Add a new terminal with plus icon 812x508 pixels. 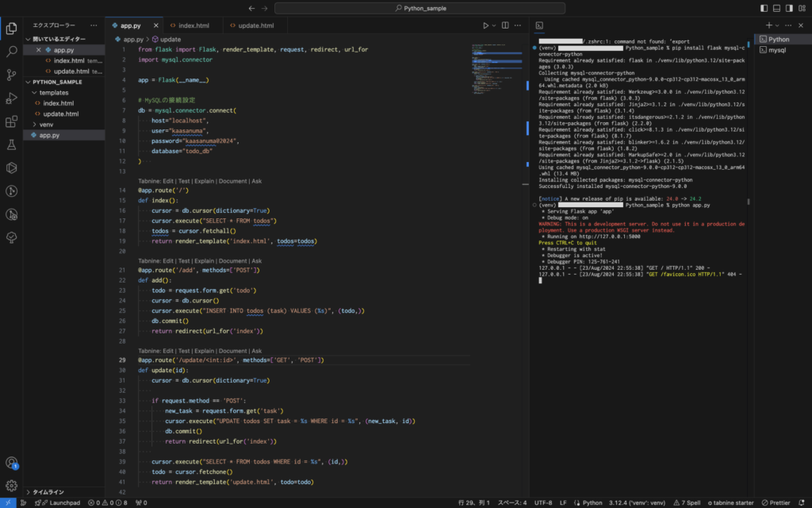[x=768, y=25]
